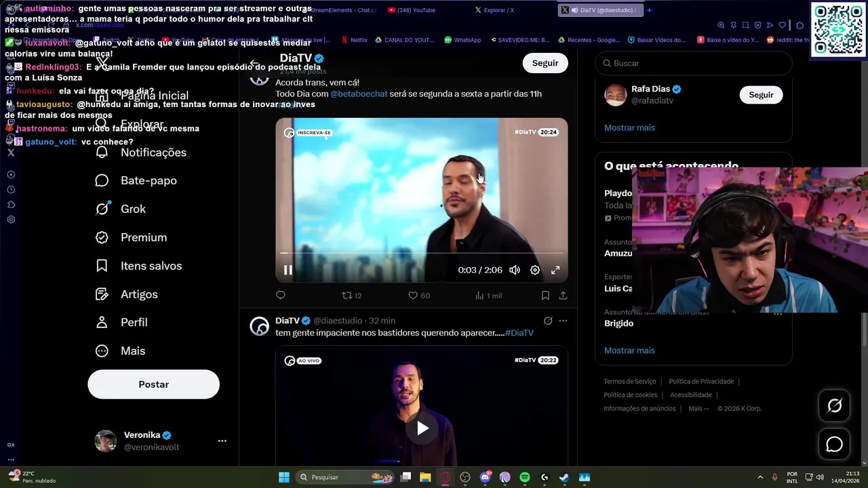Open the floating Grok button

click(834, 405)
